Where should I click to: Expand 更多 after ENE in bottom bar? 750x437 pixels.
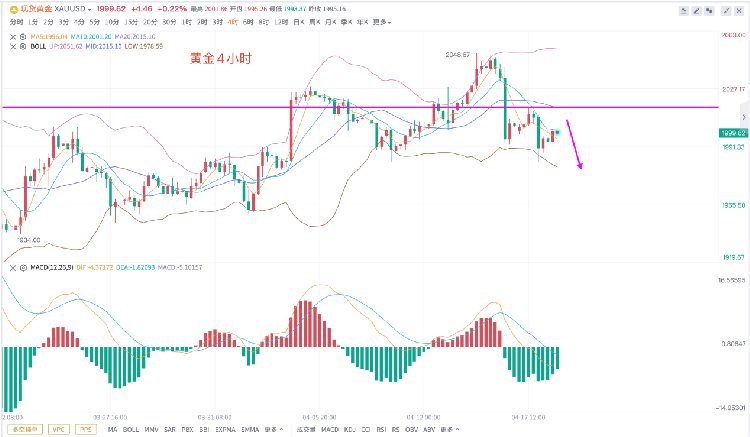[x=272, y=430]
